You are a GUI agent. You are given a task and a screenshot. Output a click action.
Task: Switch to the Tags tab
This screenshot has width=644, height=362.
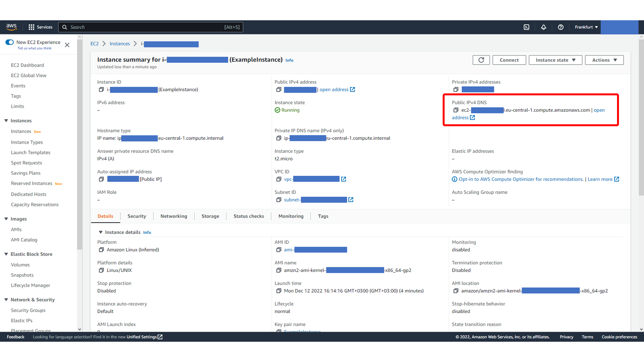[x=323, y=216]
